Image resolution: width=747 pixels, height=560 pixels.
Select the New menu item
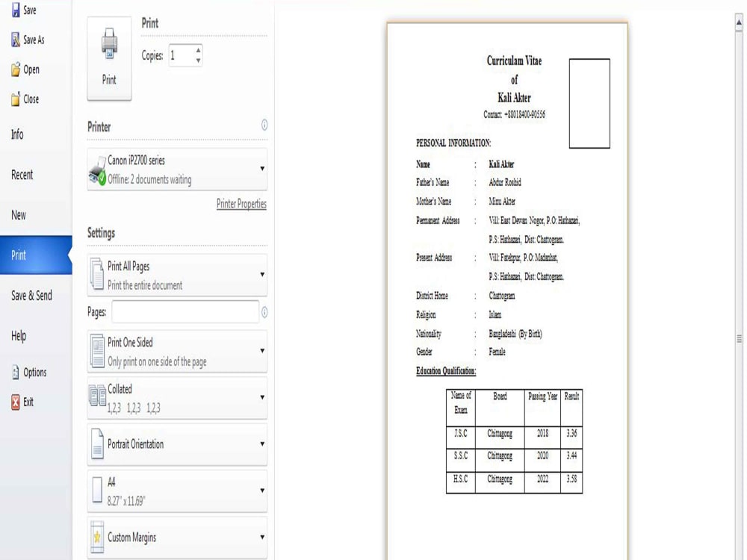19,215
